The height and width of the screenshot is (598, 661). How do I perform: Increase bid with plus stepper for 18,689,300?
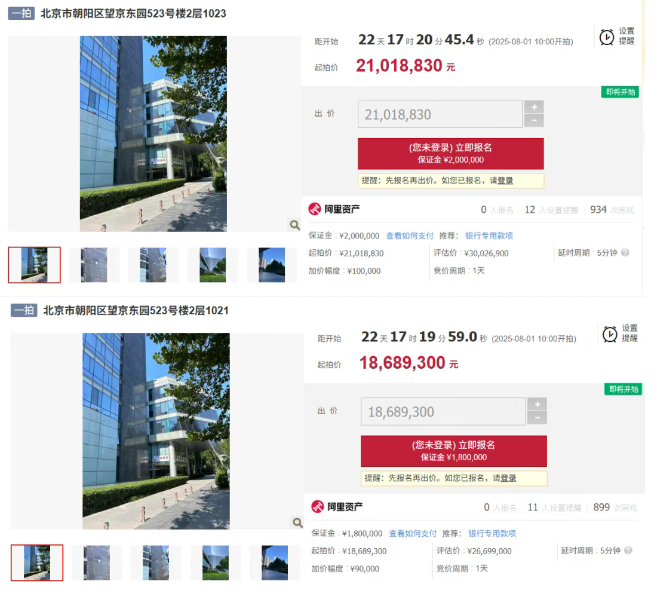537,404
